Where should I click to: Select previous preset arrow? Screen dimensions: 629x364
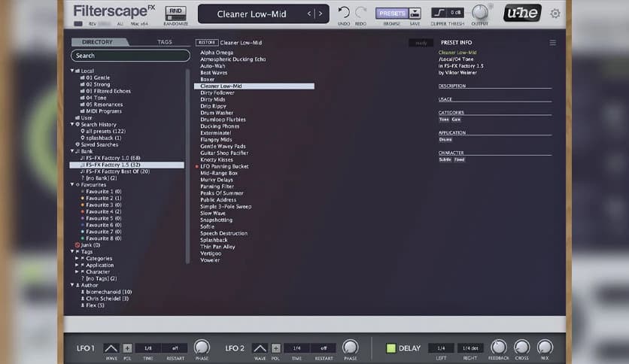[x=309, y=14]
